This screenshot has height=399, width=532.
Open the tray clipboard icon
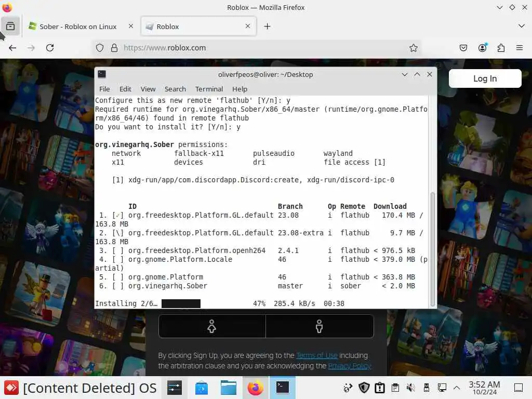point(395,388)
